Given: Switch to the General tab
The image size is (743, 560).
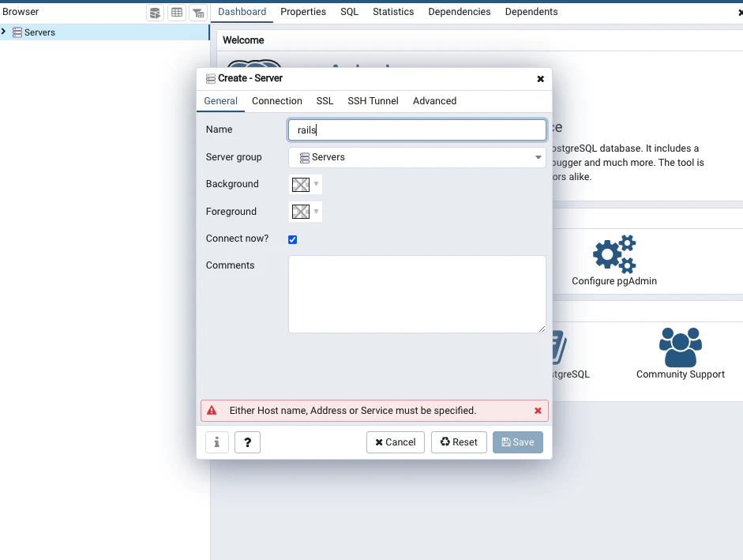Looking at the screenshot, I should 221,101.
